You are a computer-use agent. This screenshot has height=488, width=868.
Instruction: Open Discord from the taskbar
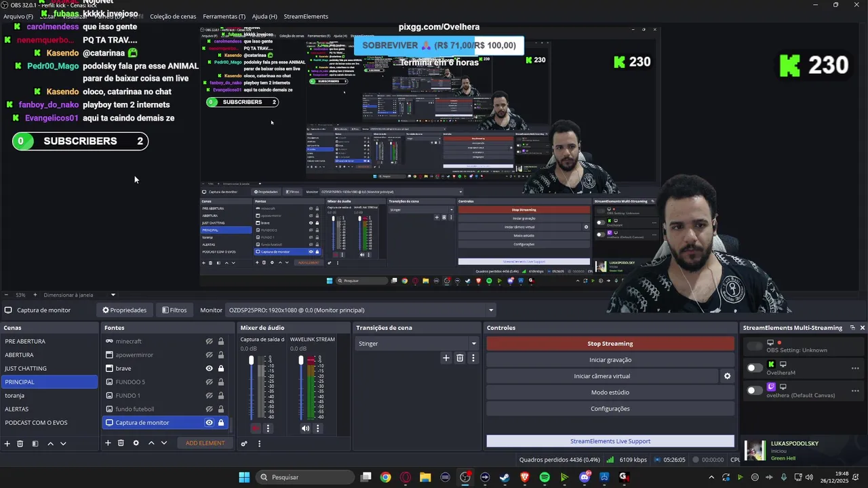click(585, 477)
